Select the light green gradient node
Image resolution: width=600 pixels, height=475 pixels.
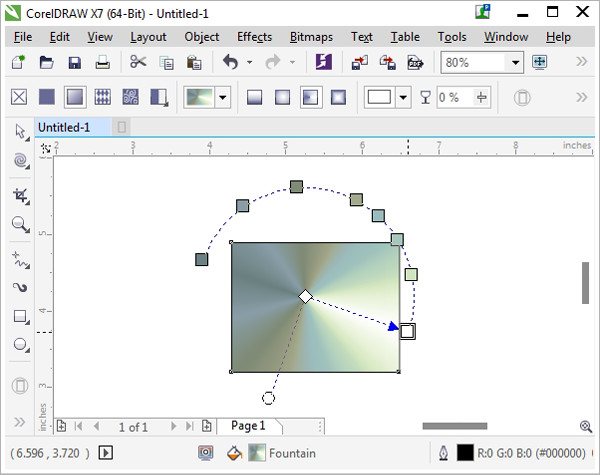pos(411,274)
